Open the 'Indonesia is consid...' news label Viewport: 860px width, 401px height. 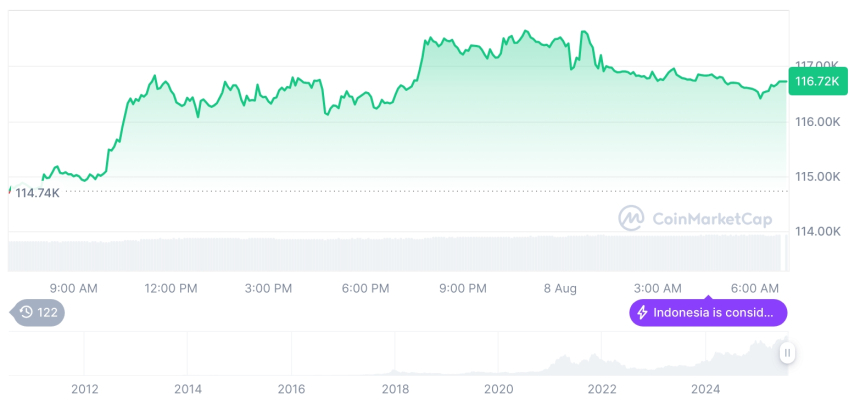coord(713,313)
